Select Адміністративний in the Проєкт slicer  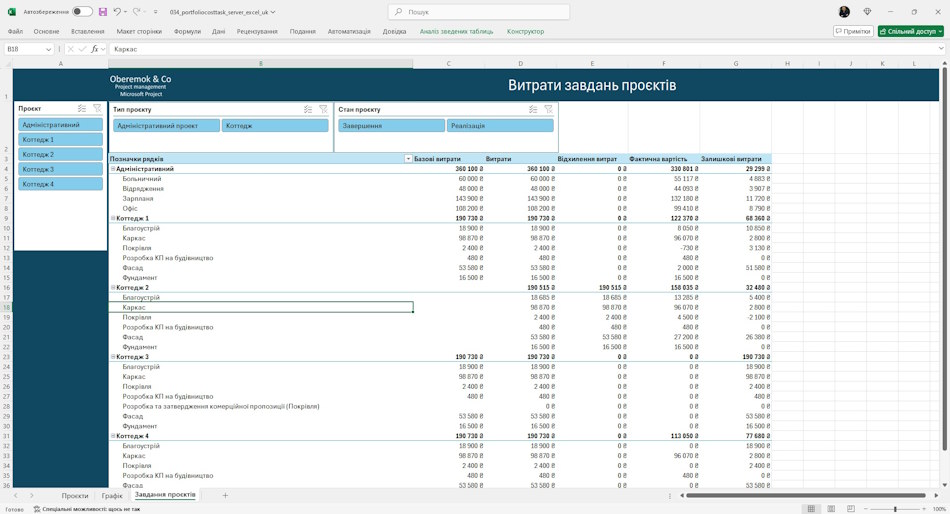(61, 124)
